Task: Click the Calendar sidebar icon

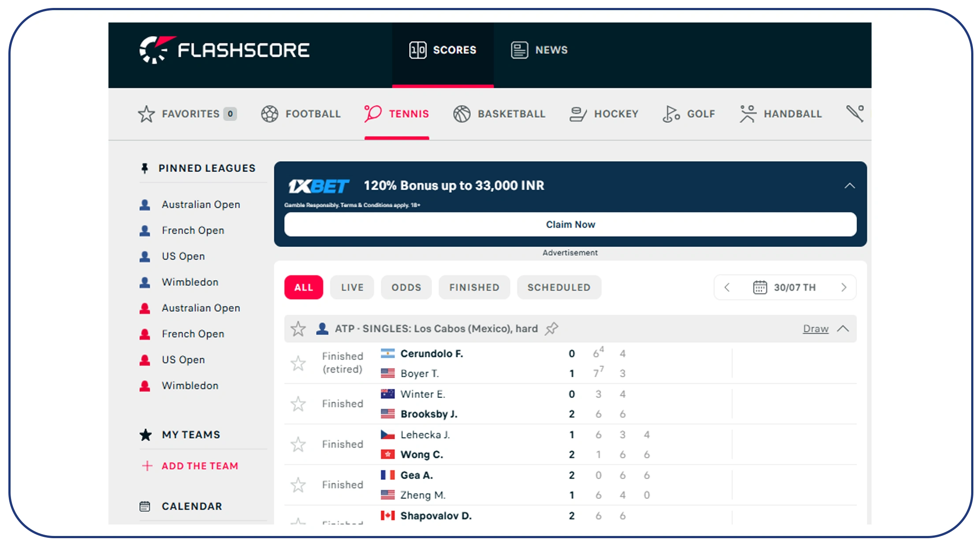Action: pyautogui.click(x=145, y=506)
